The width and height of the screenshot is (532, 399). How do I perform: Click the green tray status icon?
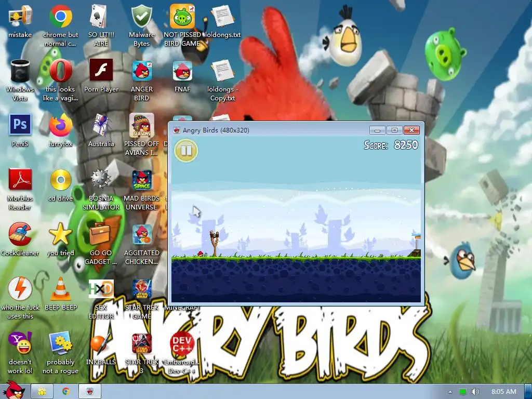pos(463,392)
